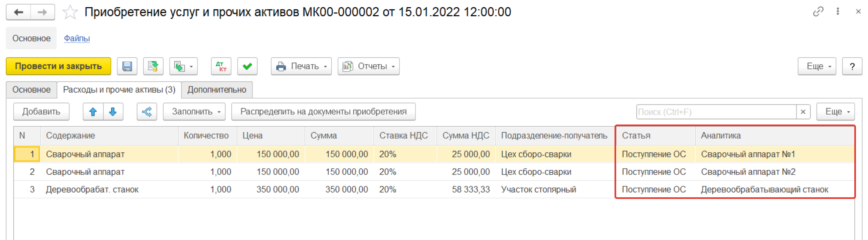Show Дт/Кт accounting entries
This screenshot has height=240, width=868.
(x=221, y=66)
